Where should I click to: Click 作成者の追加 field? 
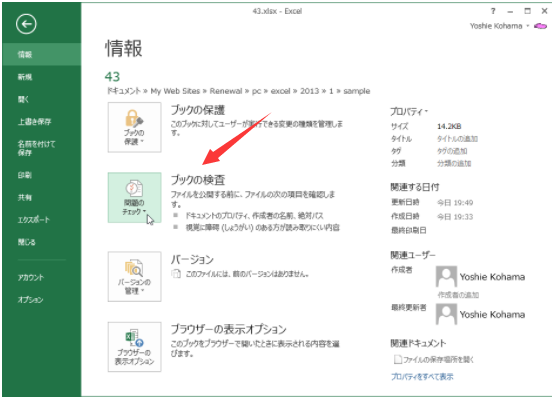pos(458,295)
